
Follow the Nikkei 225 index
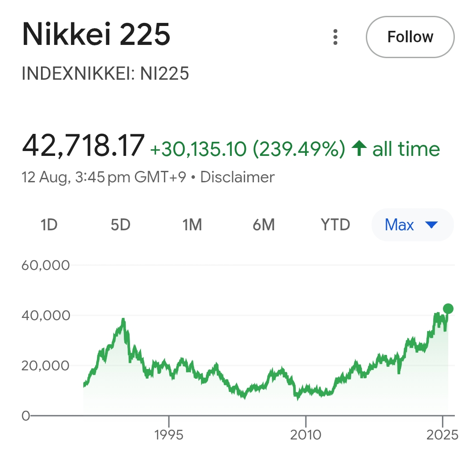410,37
